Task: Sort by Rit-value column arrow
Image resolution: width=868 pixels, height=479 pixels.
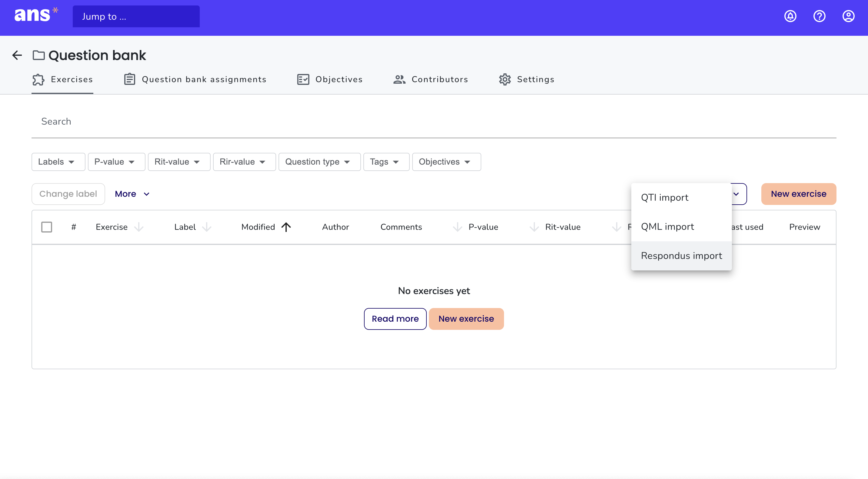Action: [x=534, y=227]
